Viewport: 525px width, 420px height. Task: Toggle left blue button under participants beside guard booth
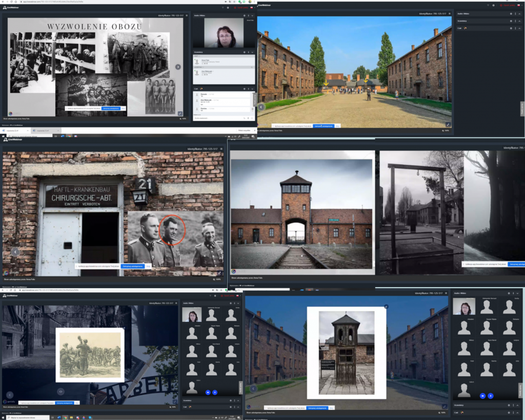(x=482, y=396)
